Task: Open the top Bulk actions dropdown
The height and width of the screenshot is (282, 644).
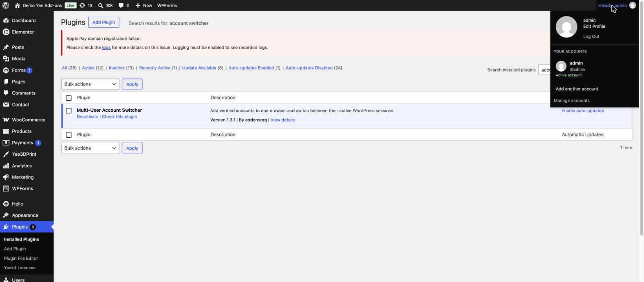Action: pos(90,84)
